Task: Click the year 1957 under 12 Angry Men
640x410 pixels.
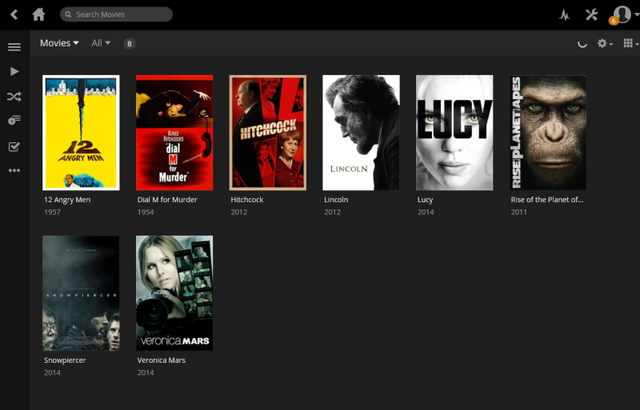Action: 52,212
